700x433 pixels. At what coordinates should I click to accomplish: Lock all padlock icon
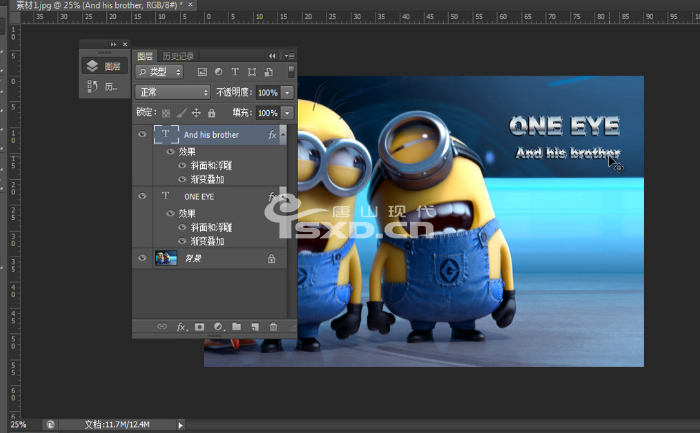coord(212,113)
